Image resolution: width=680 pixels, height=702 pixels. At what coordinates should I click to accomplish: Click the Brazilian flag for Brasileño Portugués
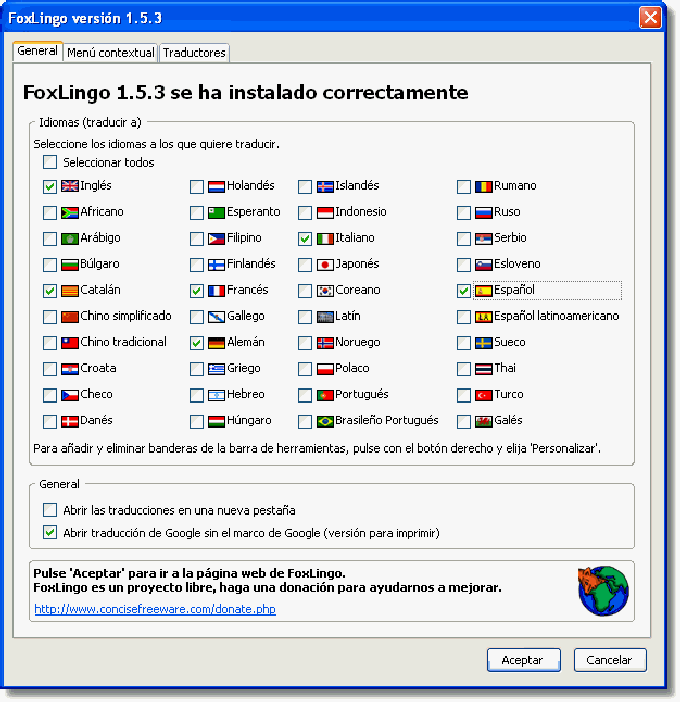pyautogui.click(x=325, y=421)
